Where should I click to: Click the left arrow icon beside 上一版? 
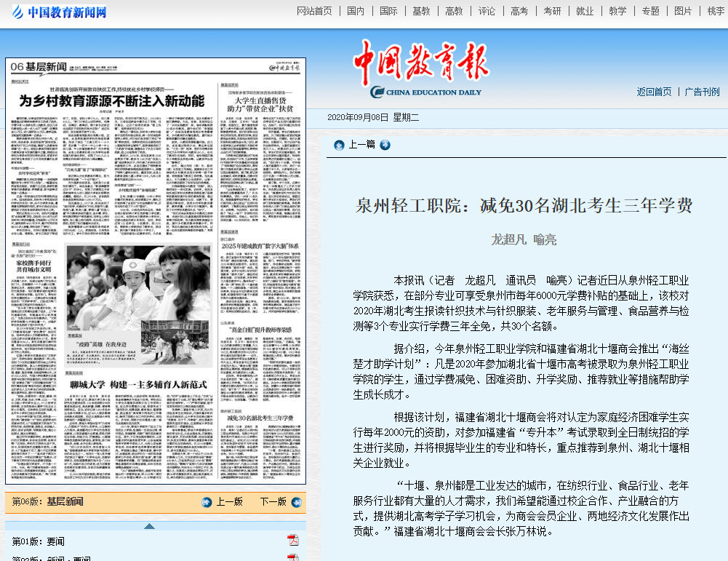(207, 502)
